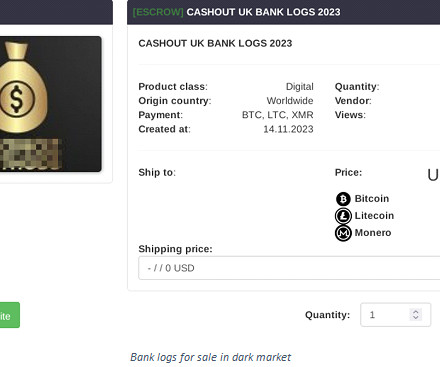Click the Litecoin coin icon
The width and height of the screenshot is (440, 367).
343,216
